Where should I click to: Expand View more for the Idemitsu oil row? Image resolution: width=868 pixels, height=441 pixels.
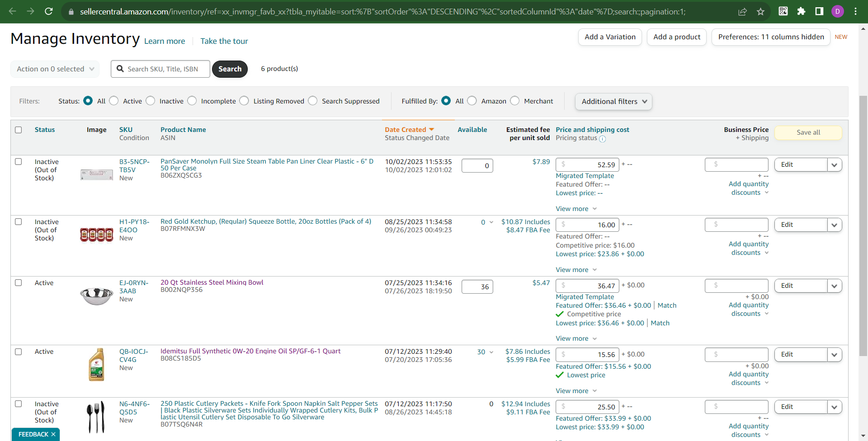tap(576, 391)
